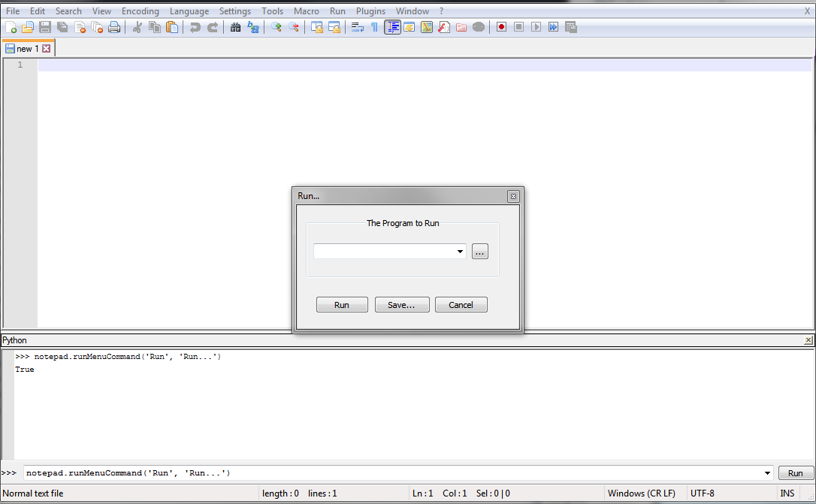Click Save... in the Run dialog

[402, 305]
